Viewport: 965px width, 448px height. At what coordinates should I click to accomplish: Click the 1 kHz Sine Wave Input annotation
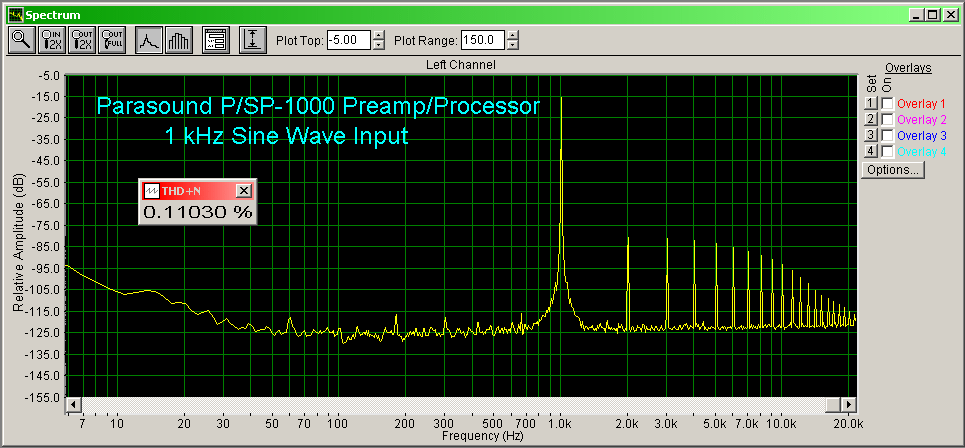286,135
